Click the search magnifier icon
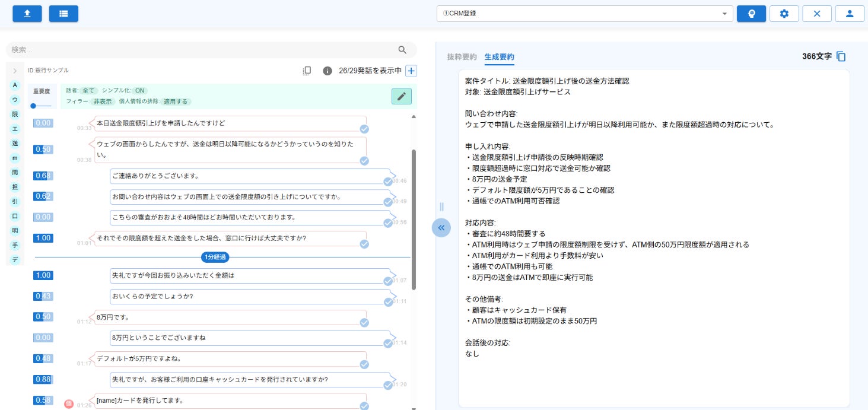 (403, 50)
